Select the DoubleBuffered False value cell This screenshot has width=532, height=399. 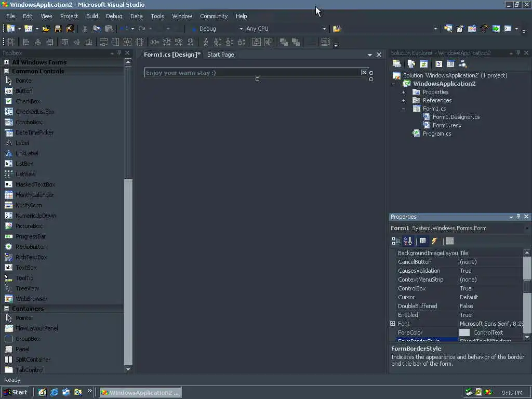(490, 306)
